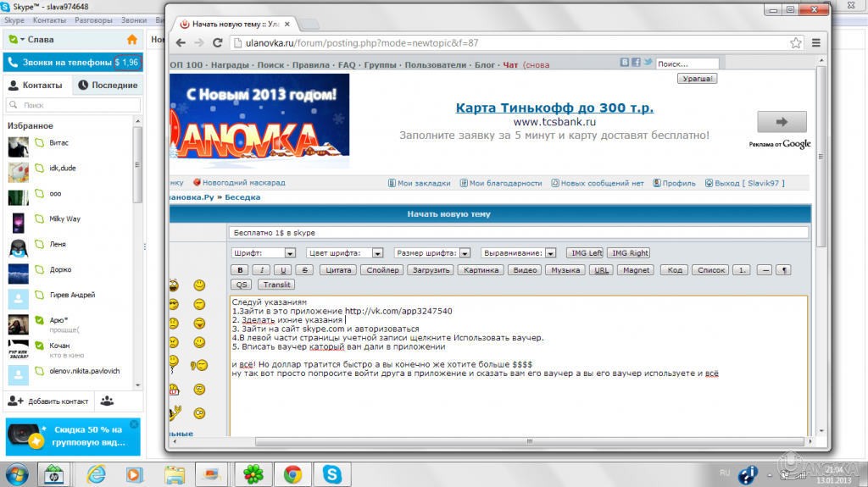Switch to the 'Контакты' tab in Skype

[x=36, y=85]
